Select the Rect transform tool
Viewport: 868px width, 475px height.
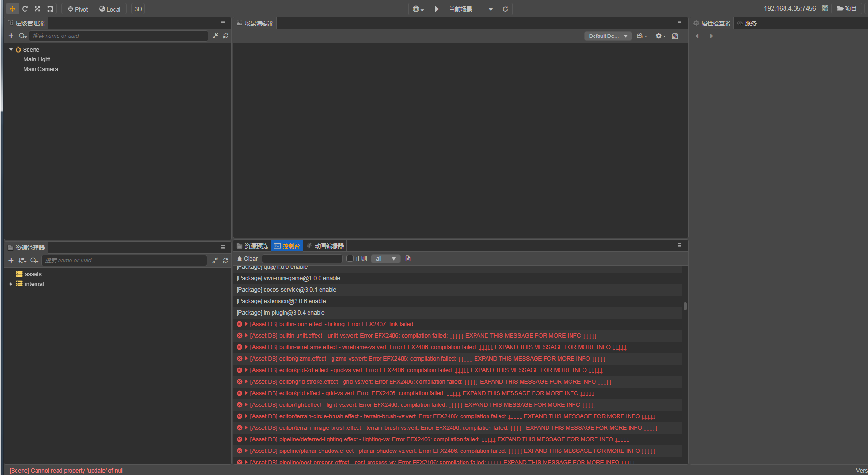tap(50, 9)
